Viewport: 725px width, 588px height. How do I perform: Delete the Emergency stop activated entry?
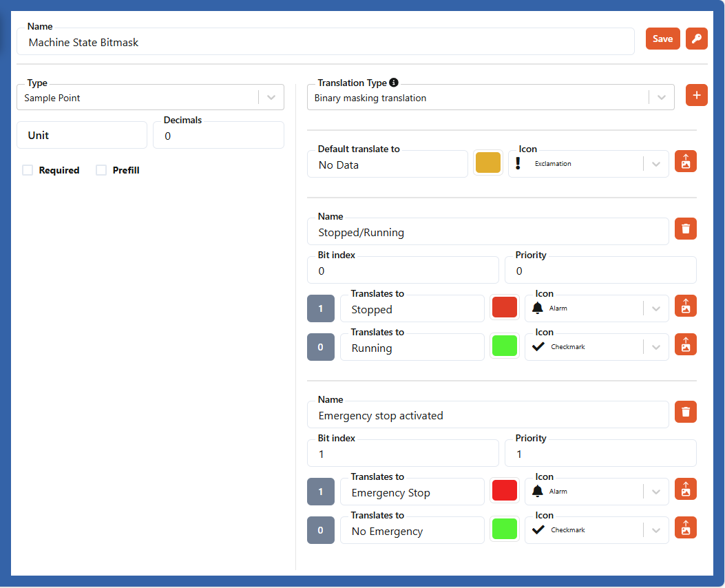[685, 412]
